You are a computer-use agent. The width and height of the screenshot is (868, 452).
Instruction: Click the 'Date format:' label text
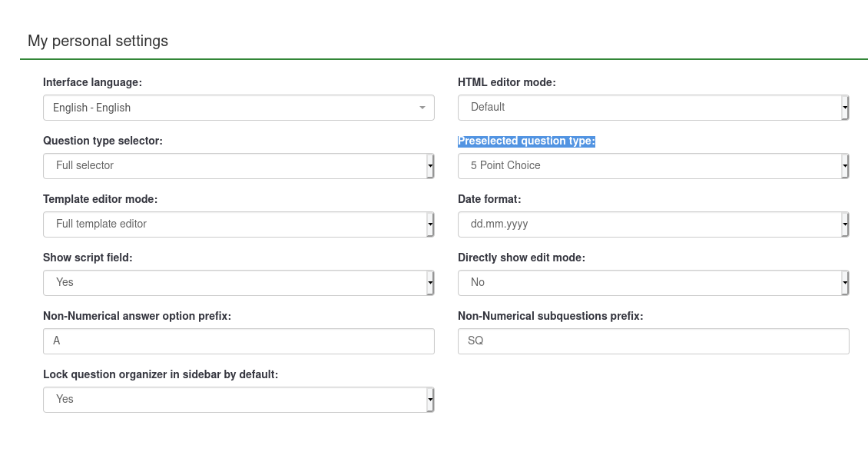pyautogui.click(x=489, y=199)
